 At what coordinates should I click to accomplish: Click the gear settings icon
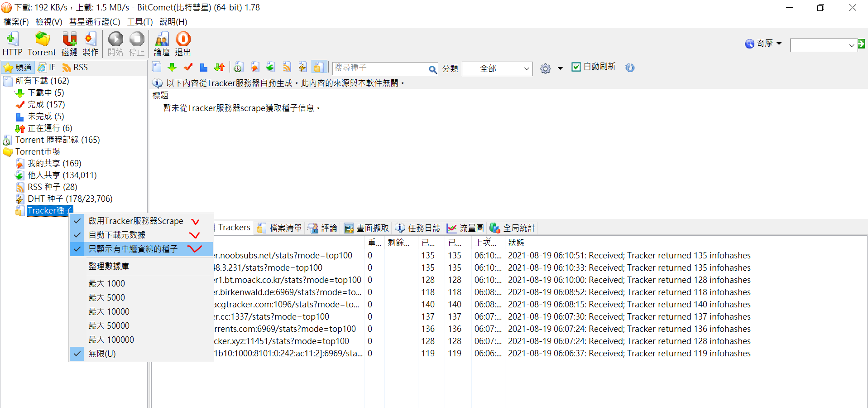point(545,68)
